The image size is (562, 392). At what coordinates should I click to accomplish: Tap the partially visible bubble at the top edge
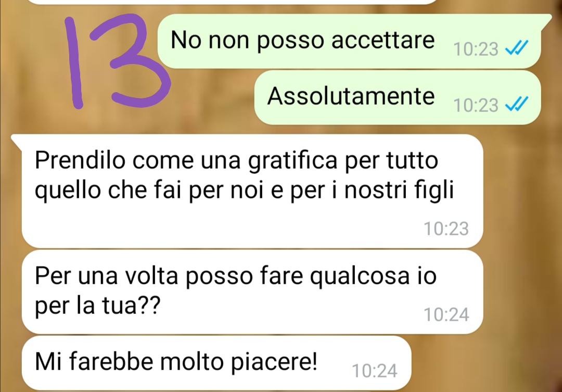(x=233, y=2)
